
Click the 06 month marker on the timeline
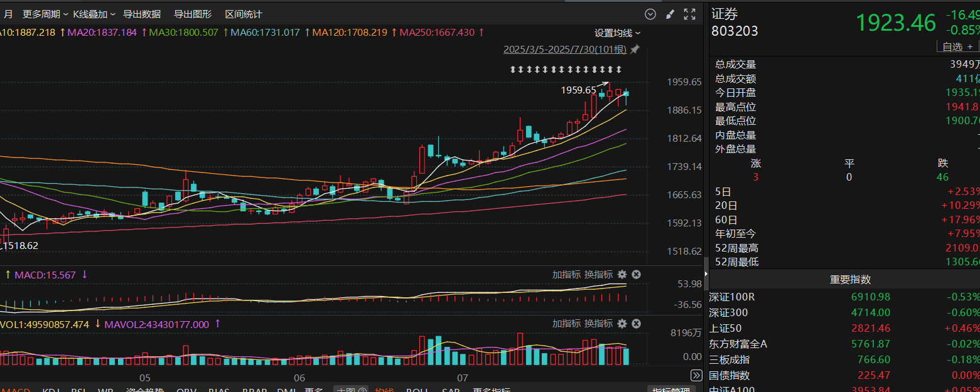click(x=299, y=378)
